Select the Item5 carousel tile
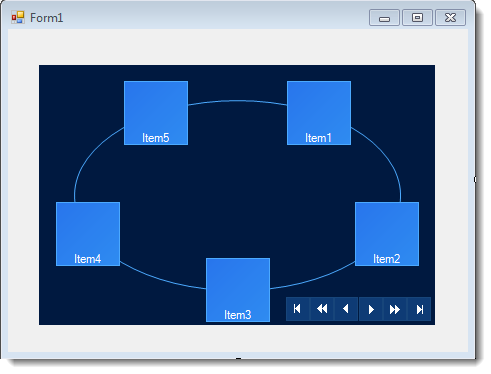The width and height of the screenshot is (491, 374). point(156,113)
